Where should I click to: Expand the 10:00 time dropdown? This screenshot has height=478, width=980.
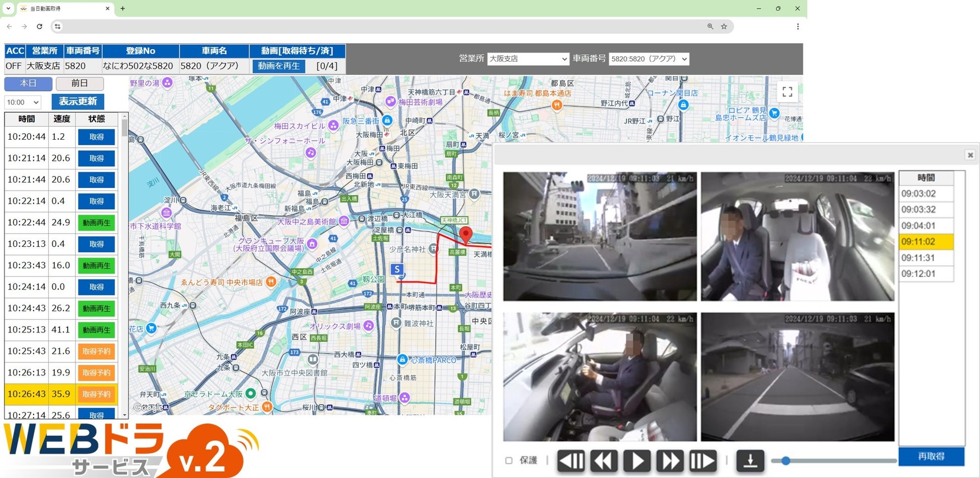coord(23,102)
